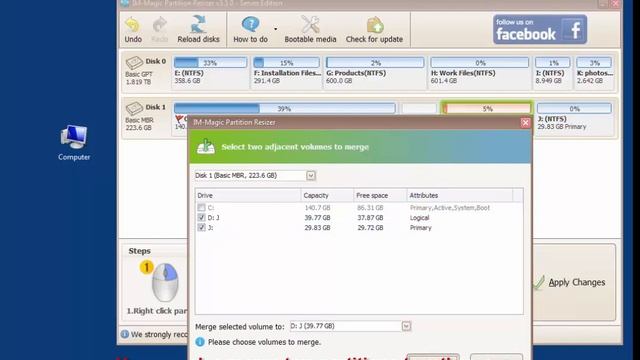The width and height of the screenshot is (640, 360).
Task: Select the Disk 0 drive icon
Action: point(134,62)
